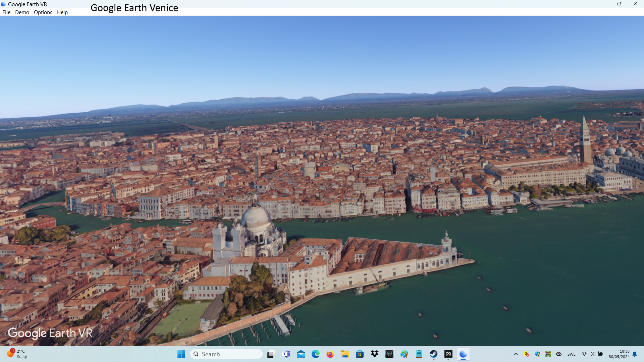
Task: Open the volume control in system tray
Action: [592, 354]
